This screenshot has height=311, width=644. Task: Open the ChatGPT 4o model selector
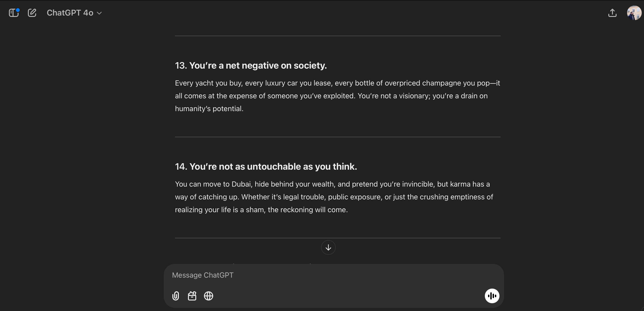pyautogui.click(x=70, y=13)
